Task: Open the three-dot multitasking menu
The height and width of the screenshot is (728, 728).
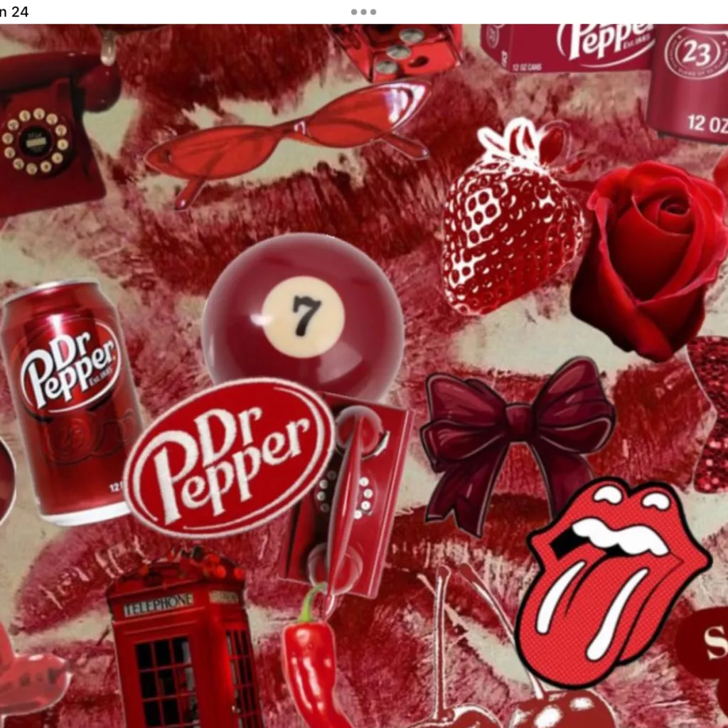Action: pos(363,12)
